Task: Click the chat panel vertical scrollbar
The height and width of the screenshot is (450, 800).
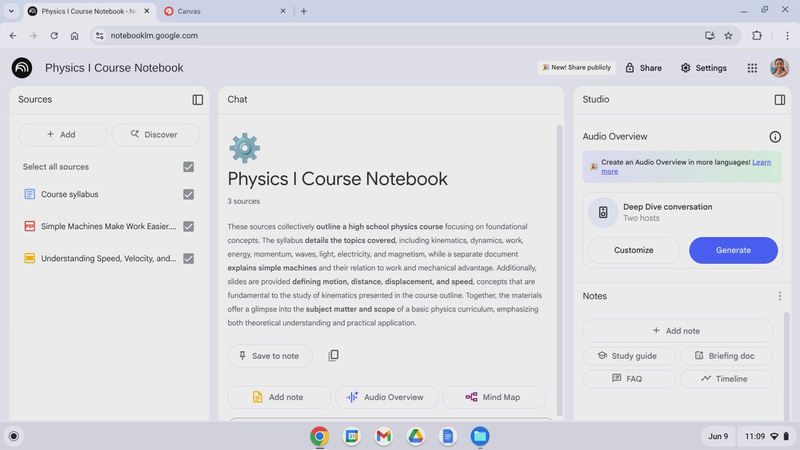Action: (559, 270)
